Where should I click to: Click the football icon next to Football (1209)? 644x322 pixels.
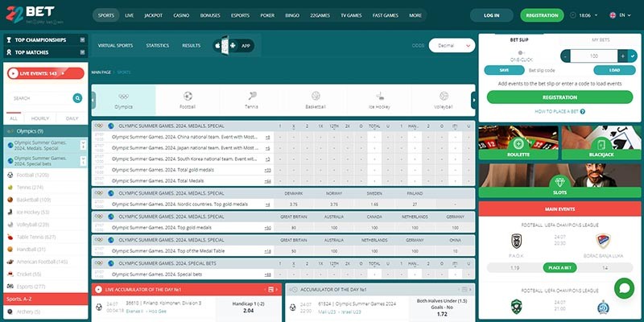tap(10, 175)
